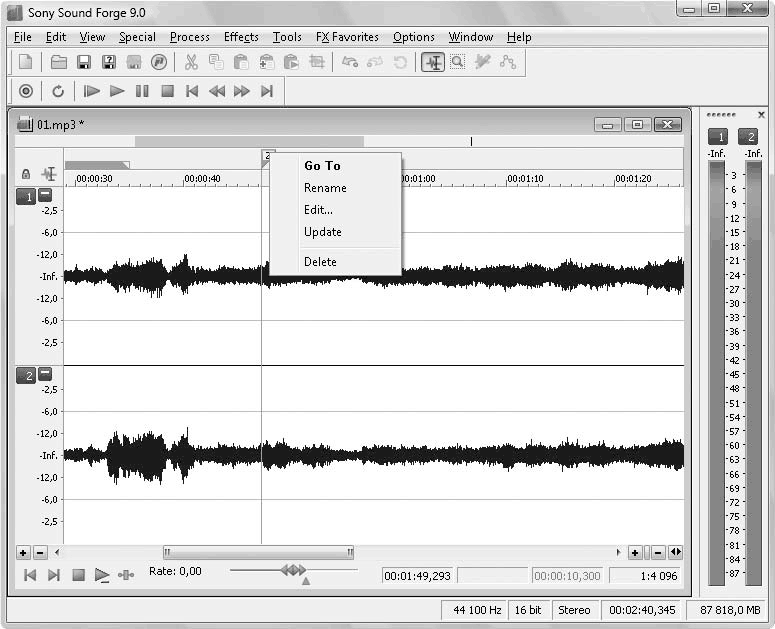
Task: Click the Cut scissors icon
Action: pos(191,62)
